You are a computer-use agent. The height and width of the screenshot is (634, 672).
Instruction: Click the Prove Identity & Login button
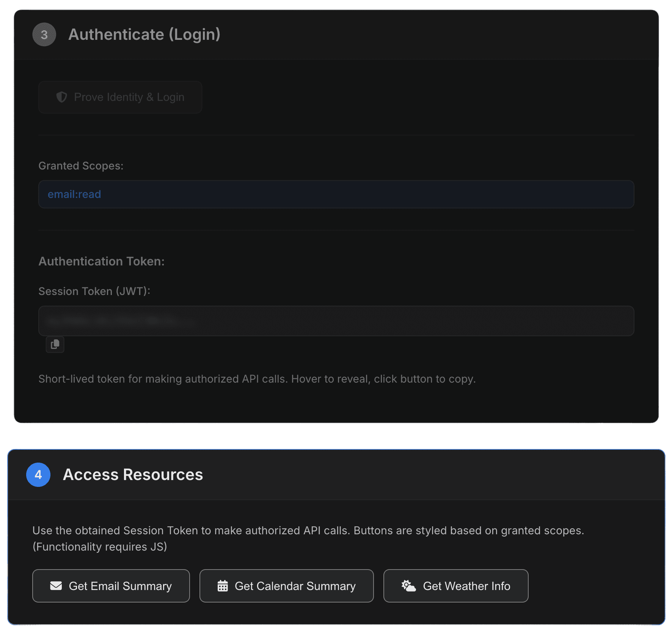(x=120, y=97)
